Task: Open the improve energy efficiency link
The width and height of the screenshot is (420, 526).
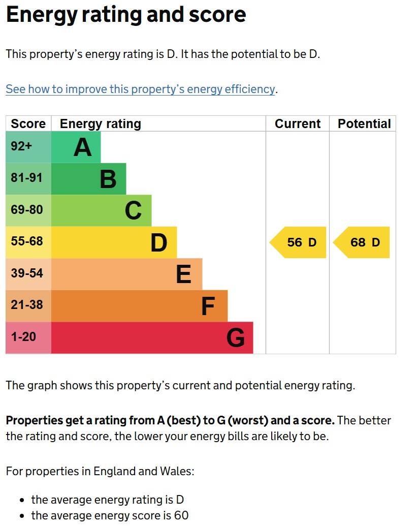Action: (140, 89)
